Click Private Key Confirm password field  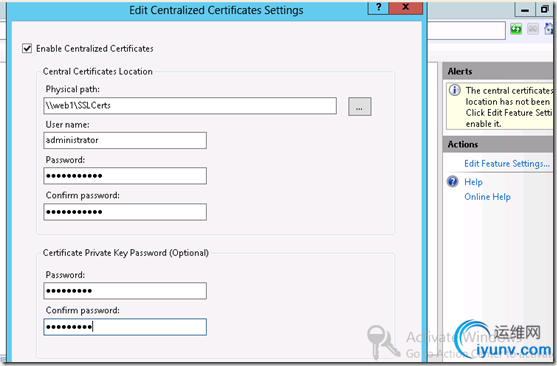[x=125, y=327]
